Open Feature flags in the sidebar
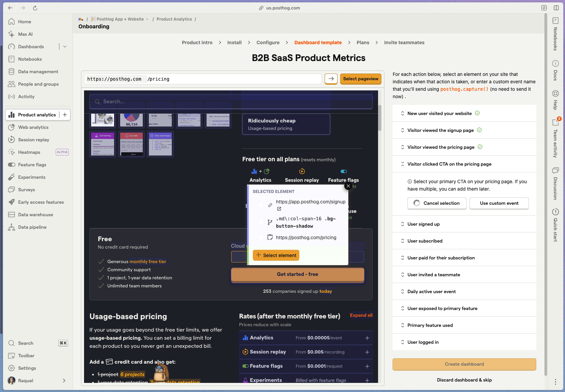565x392 pixels. [32, 165]
